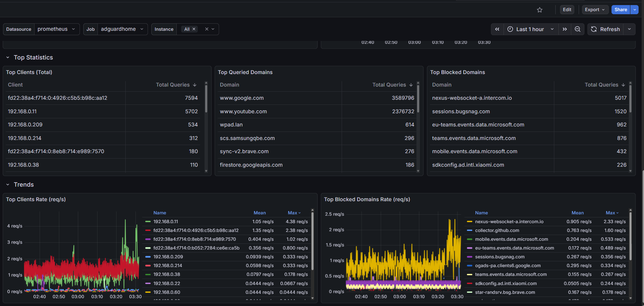Open the Export menu

pos(595,10)
